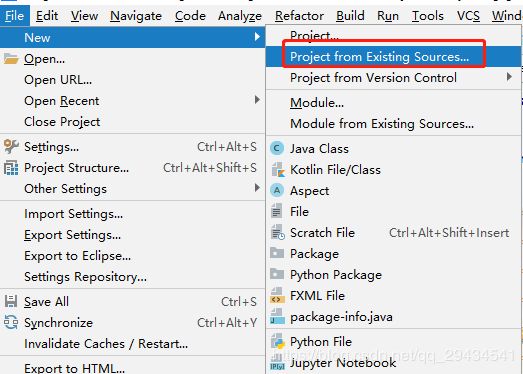Click the Scratch File icon

tap(278, 233)
